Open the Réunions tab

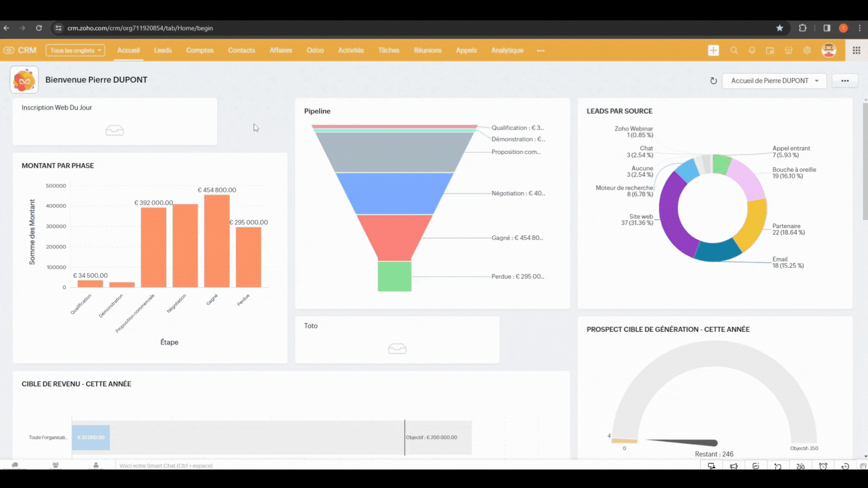pyautogui.click(x=428, y=50)
